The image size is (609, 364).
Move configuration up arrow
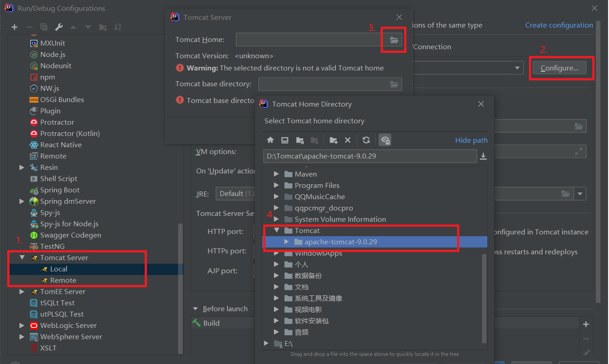tap(73, 27)
